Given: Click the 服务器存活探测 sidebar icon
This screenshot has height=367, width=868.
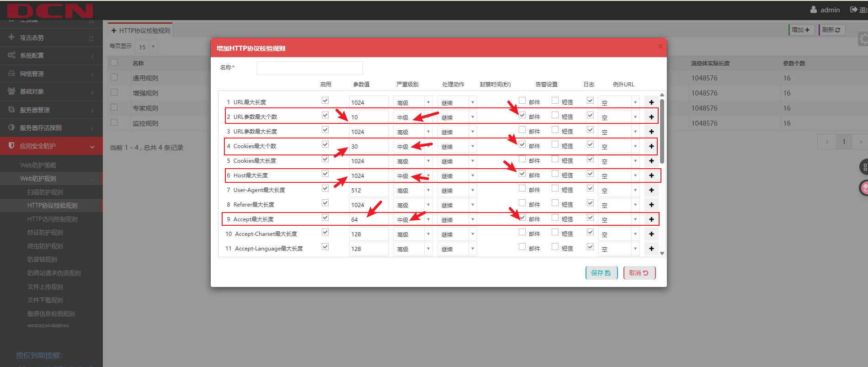Looking at the screenshot, I should click(11, 128).
